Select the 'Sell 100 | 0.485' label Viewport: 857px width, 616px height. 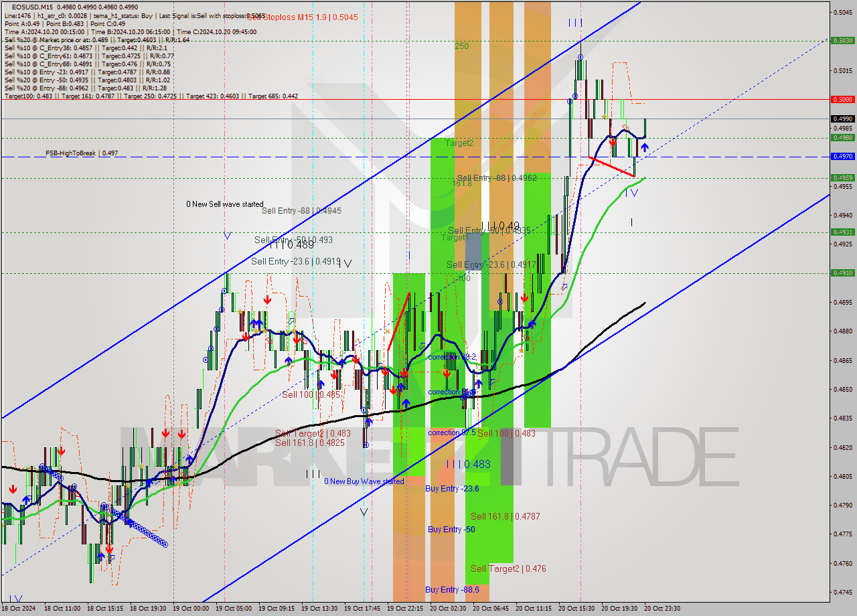pyautogui.click(x=311, y=395)
